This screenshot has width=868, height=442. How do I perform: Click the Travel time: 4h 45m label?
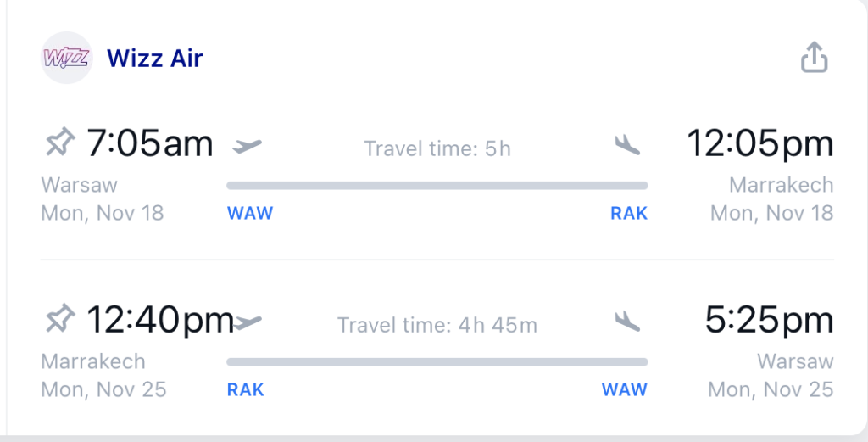(x=437, y=325)
